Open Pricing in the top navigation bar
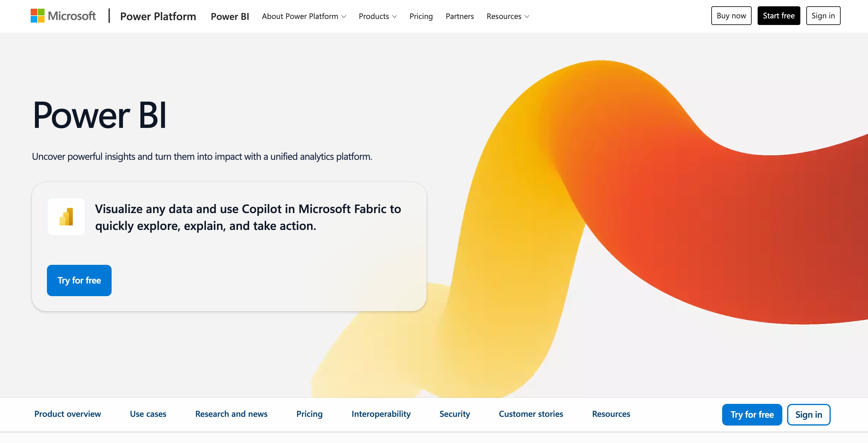This screenshot has height=443, width=868. [x=421, y=16]
